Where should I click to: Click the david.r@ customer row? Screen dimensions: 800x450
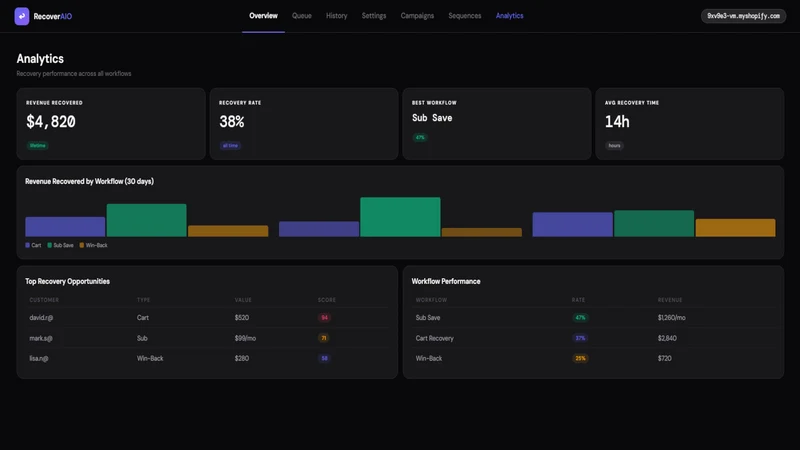point(207,317)
